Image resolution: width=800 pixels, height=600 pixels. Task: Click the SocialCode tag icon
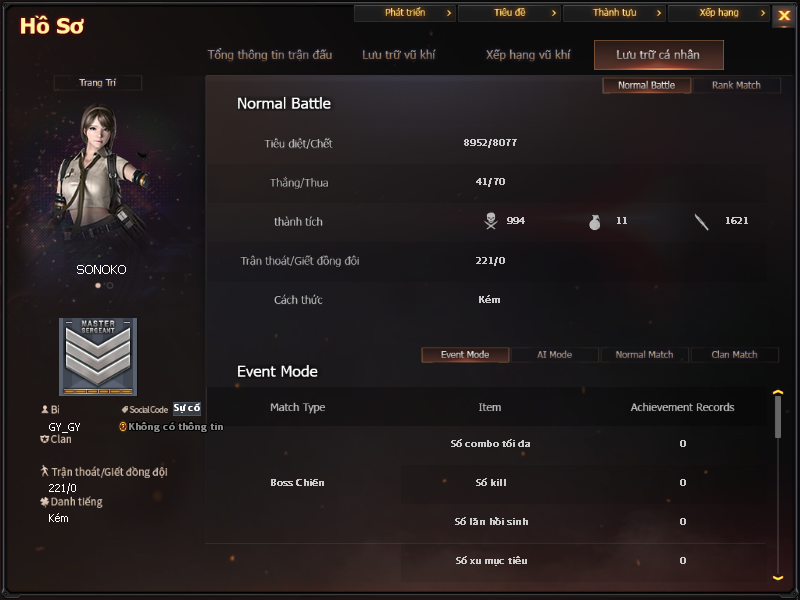click(x=124, y=409)
